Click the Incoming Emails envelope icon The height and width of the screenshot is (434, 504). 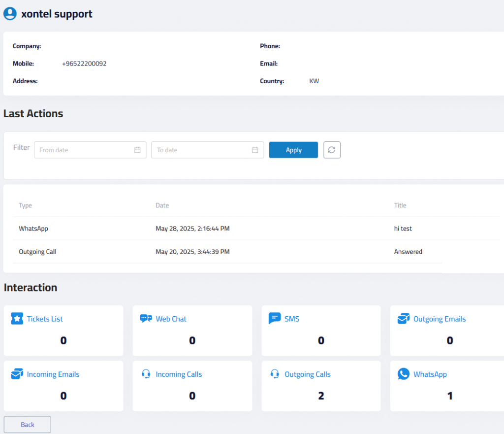17,374
